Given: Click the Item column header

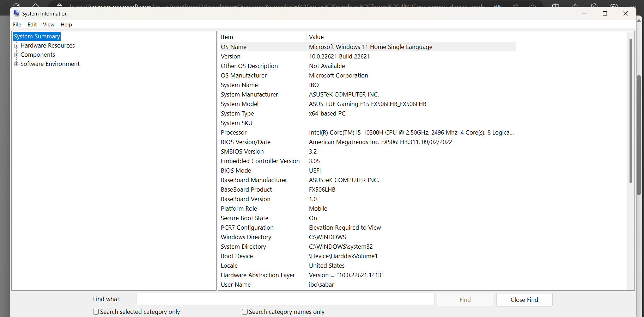Looking at the screenshot, I should [263, 37].
